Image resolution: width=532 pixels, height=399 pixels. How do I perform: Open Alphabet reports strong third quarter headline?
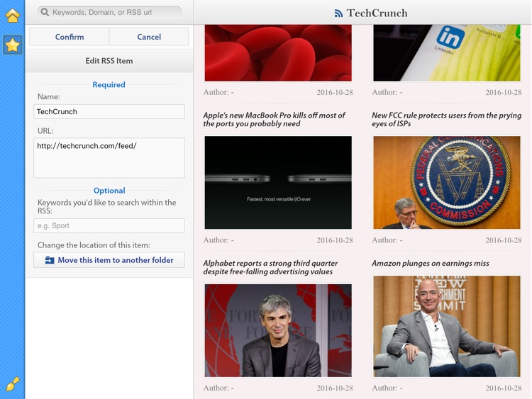coord(270,267)
